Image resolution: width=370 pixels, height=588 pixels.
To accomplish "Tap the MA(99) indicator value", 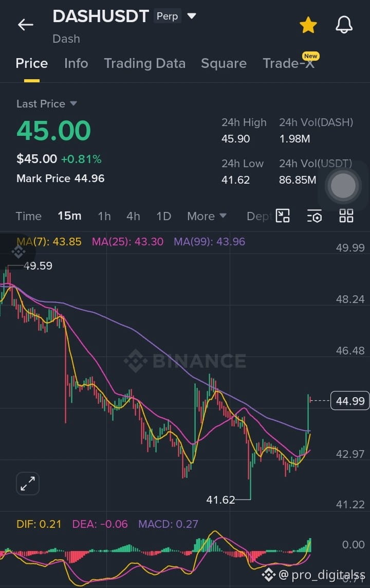I will [209, 241].
